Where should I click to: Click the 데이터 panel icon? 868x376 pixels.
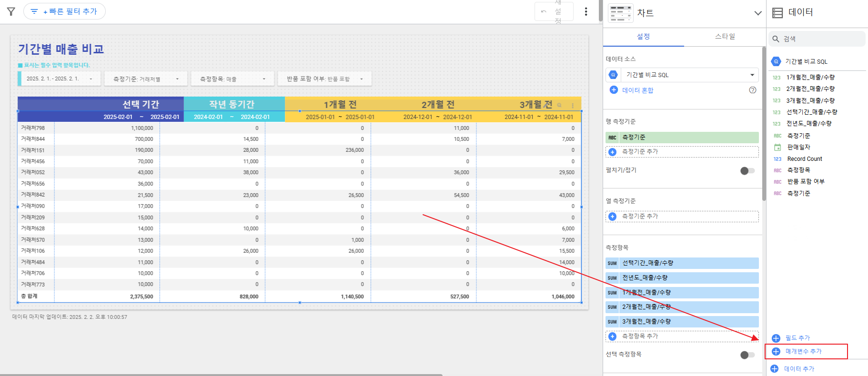[x=777, y=13]
